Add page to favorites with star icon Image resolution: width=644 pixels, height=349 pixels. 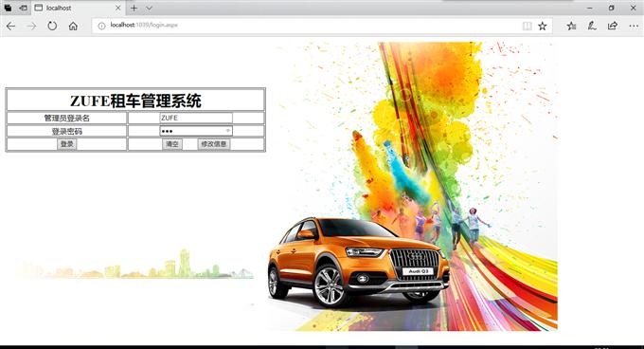click(x=543, y=26)
